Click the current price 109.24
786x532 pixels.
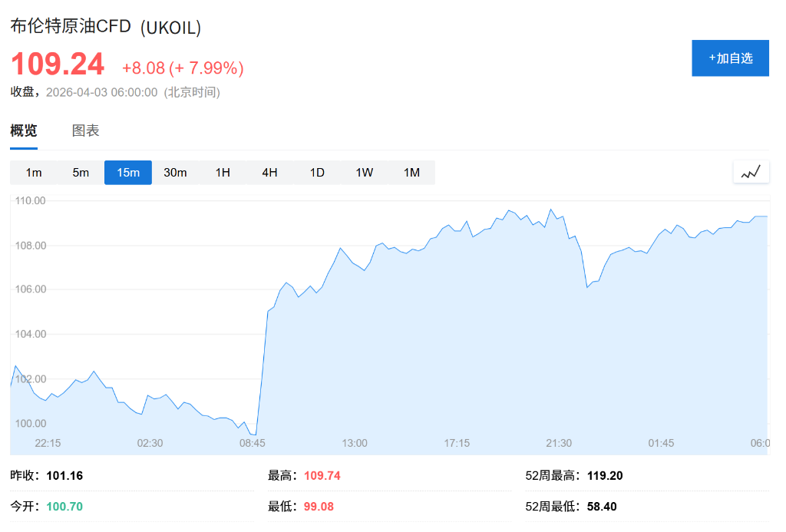click(58, 64)
